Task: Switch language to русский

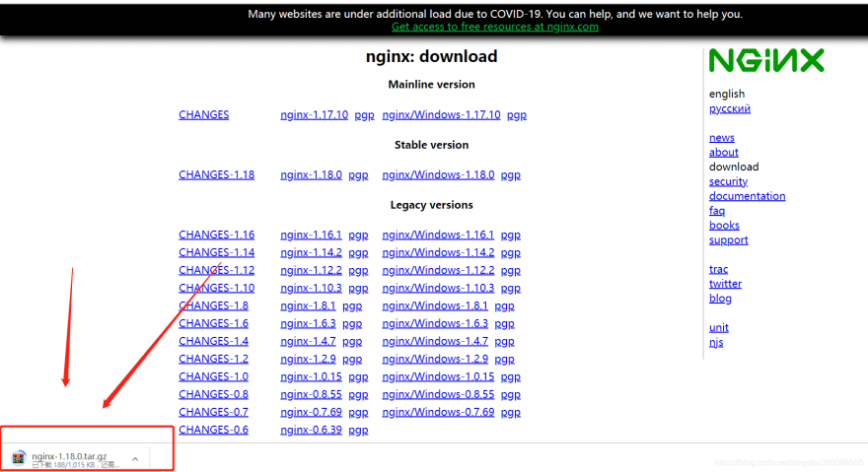Action: [730, 108]
